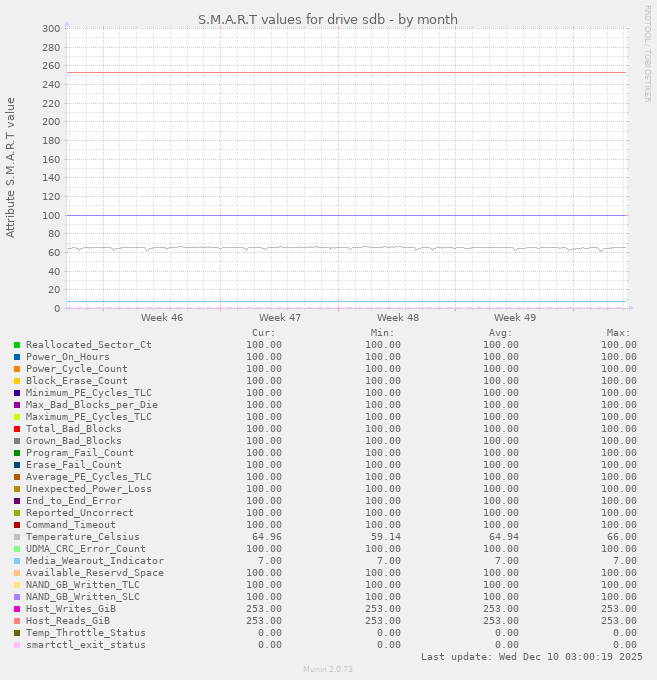This screenshot has height=680, width=657.
Task: Click the Week 49 x-axis label
Action: pos(515,317)
